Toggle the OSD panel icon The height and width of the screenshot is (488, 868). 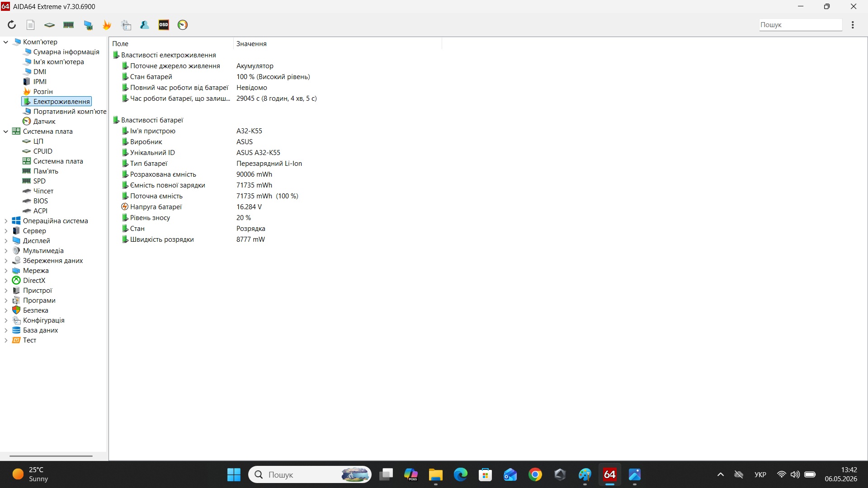[x=164, y=25]
